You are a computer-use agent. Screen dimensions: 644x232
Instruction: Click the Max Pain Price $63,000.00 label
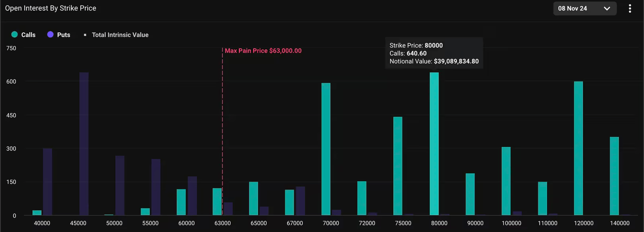pos(263,51)
